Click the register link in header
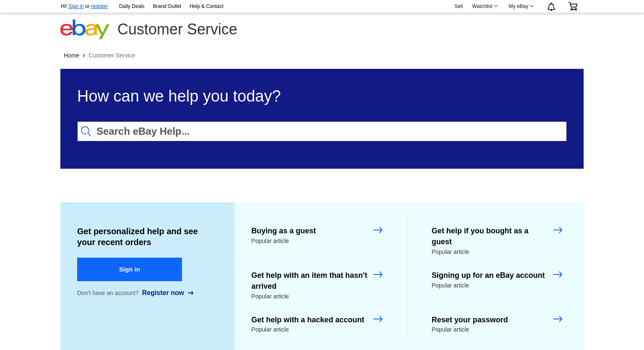Image resolution: width=644 pixels, height=350 pixels. [99, 6]
